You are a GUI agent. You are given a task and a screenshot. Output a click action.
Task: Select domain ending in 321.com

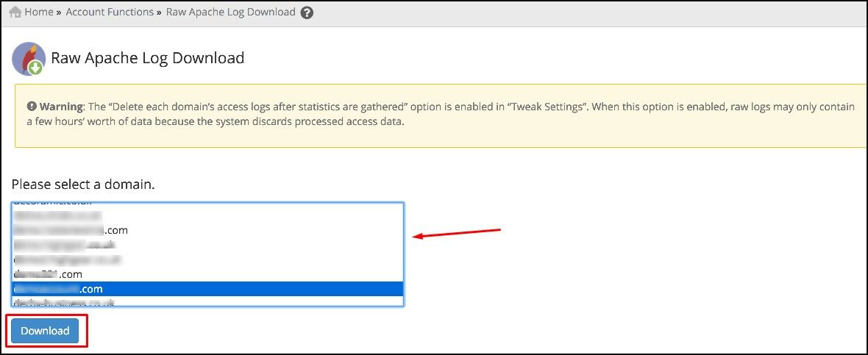point(207,273)
